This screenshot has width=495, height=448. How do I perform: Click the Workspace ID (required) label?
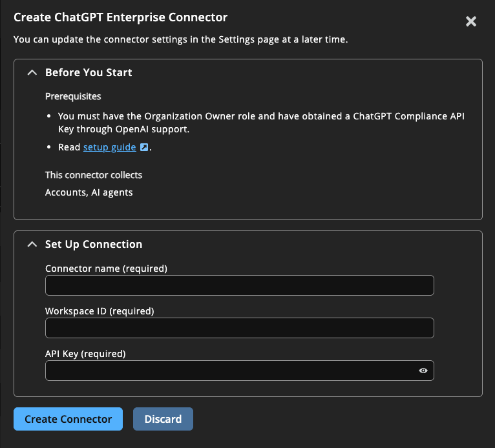click(100, 311)
